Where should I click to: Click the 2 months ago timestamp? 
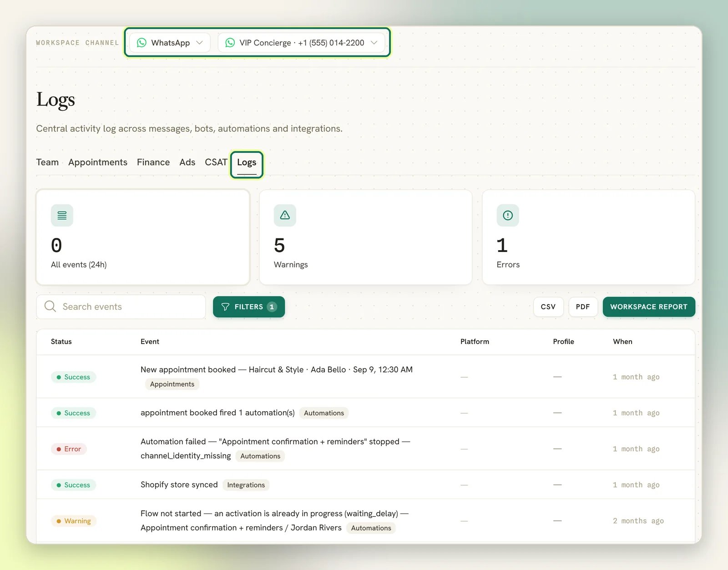click(x=638, y=521)
